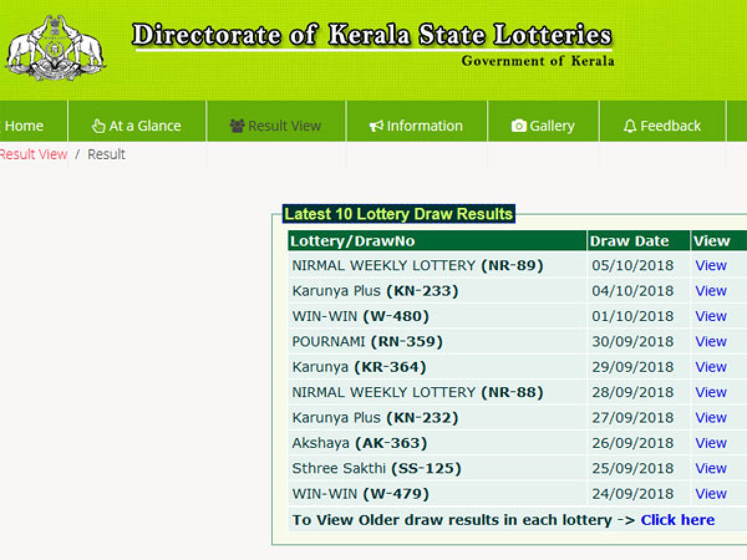This screenshot has width=747, height=560.
Task: View Akshaya AK-363 draw result
Action: 711,443
